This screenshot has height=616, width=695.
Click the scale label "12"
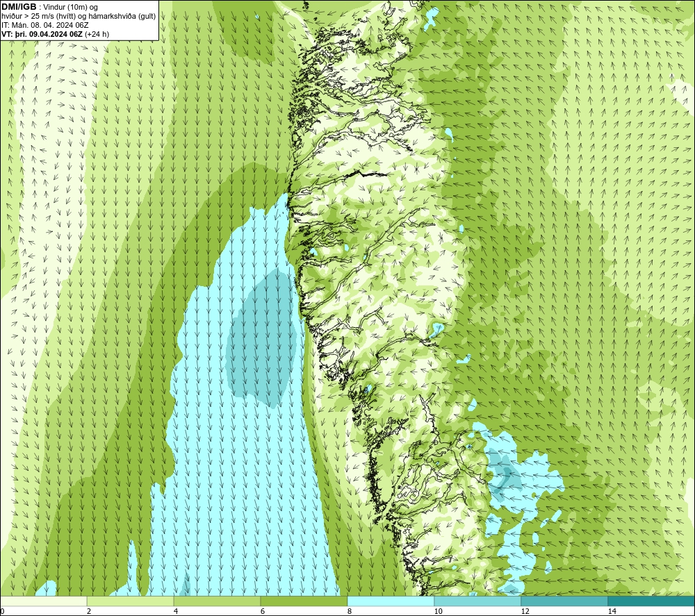click(x=525, y=611)
